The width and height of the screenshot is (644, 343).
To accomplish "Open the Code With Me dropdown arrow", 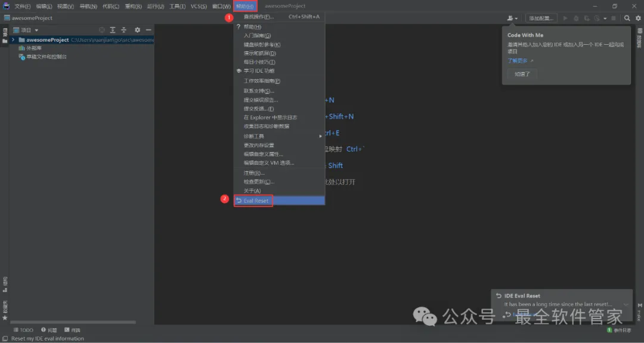I will coord(516,18).
